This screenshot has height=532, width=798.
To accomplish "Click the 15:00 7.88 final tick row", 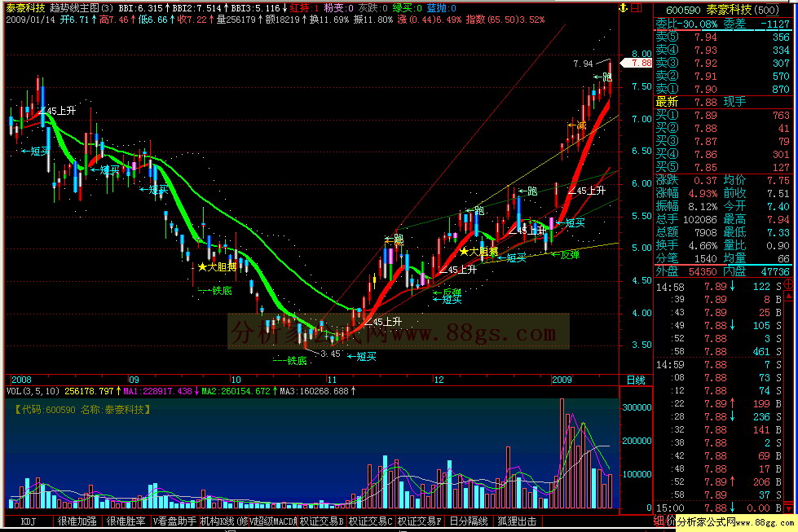I will click(719, 508).
